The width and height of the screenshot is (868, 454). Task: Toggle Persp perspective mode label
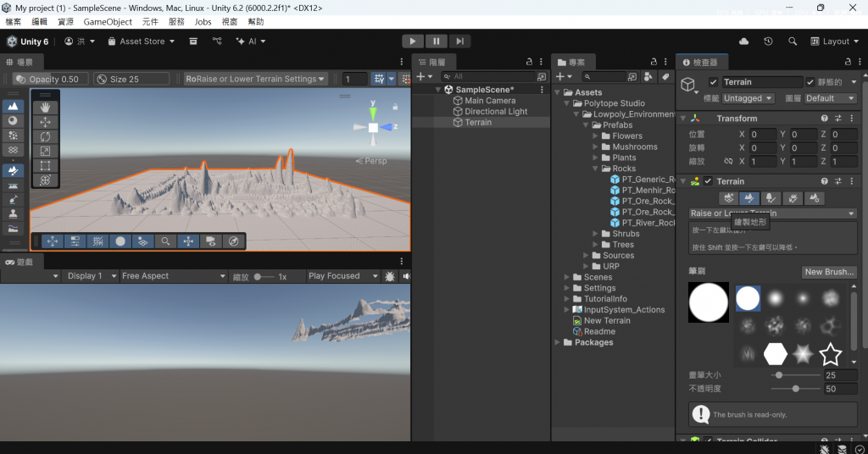pyautogui.click(x=371, y=161)
